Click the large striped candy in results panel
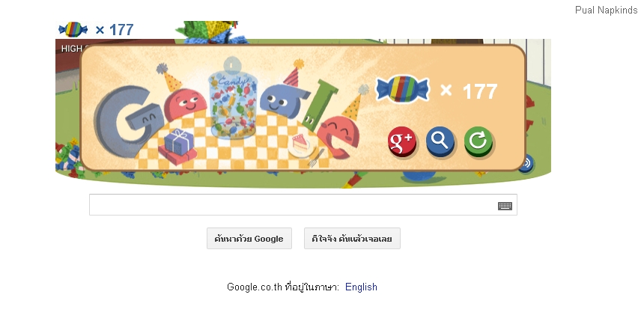 click(x=403, y=89)
